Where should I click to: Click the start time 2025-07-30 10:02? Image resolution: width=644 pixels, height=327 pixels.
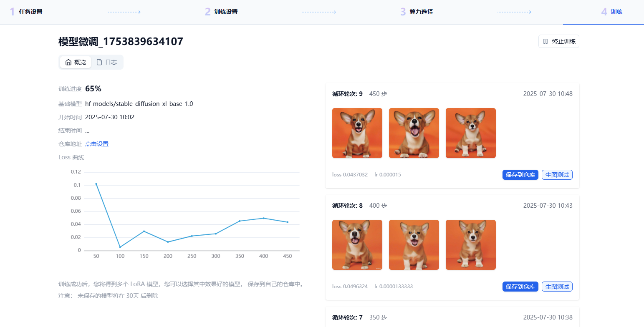coord(110,117)
